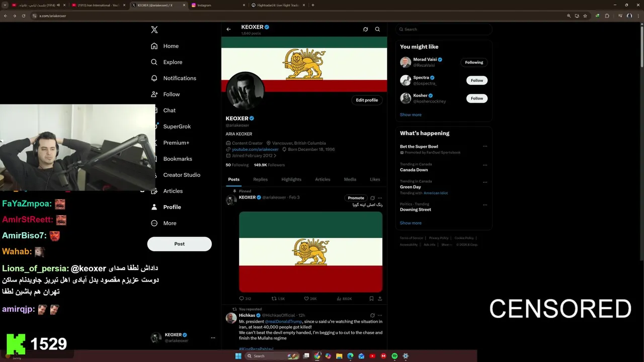The image size is (644, 362).
Task: Repost the pinned post showing 1.5K
Action: click(278, 299)
